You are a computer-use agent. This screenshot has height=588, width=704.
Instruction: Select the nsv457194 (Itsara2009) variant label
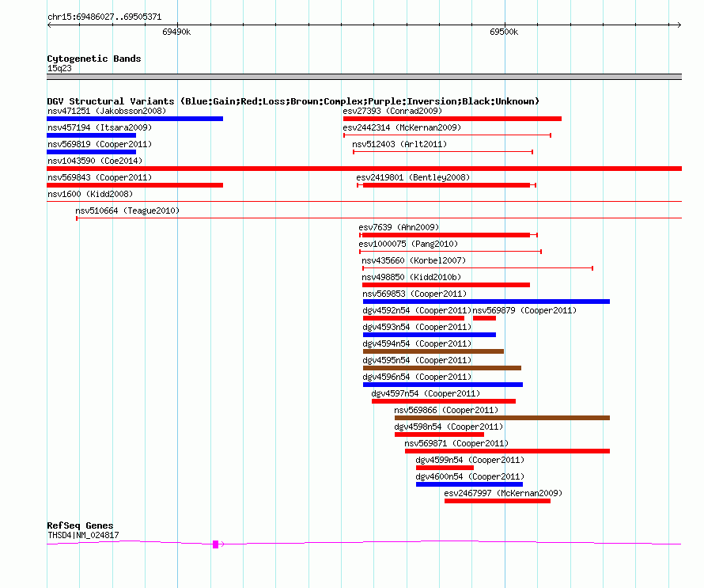100,127
